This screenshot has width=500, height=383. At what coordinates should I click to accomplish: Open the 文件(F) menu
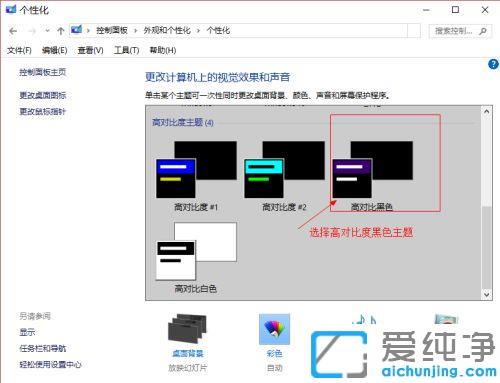tap(19, 50)
